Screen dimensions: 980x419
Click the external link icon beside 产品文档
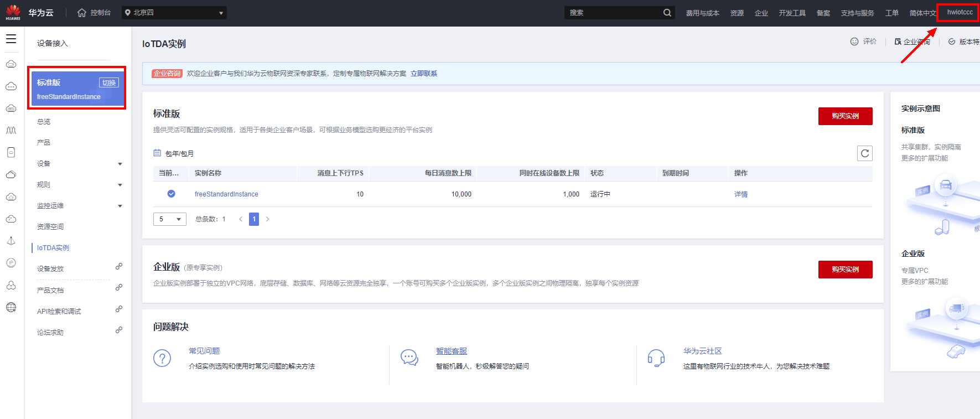119,287
